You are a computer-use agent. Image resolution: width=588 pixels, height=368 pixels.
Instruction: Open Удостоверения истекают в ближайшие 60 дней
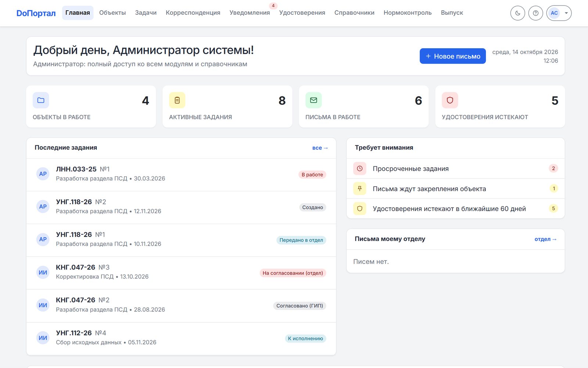[x=456, y=209]
